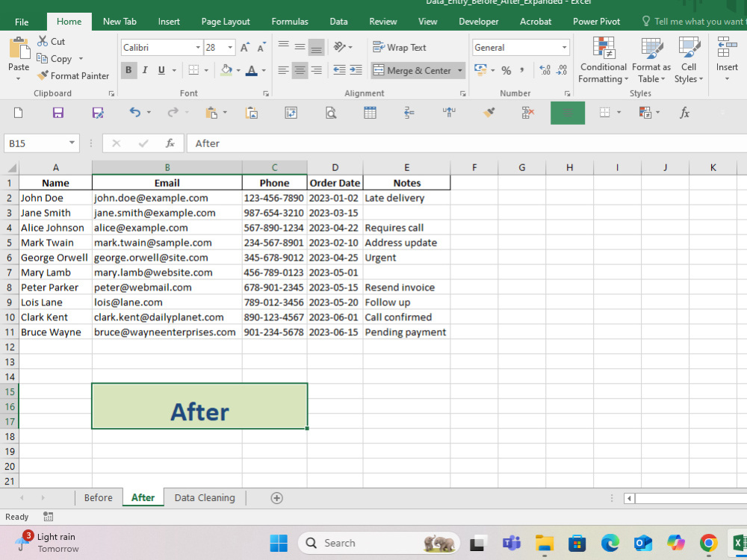Image resolution: width=747 pixels, height=560 pixels.
Task: Open the font color dropdown arrow
Action: click(264, 70)
